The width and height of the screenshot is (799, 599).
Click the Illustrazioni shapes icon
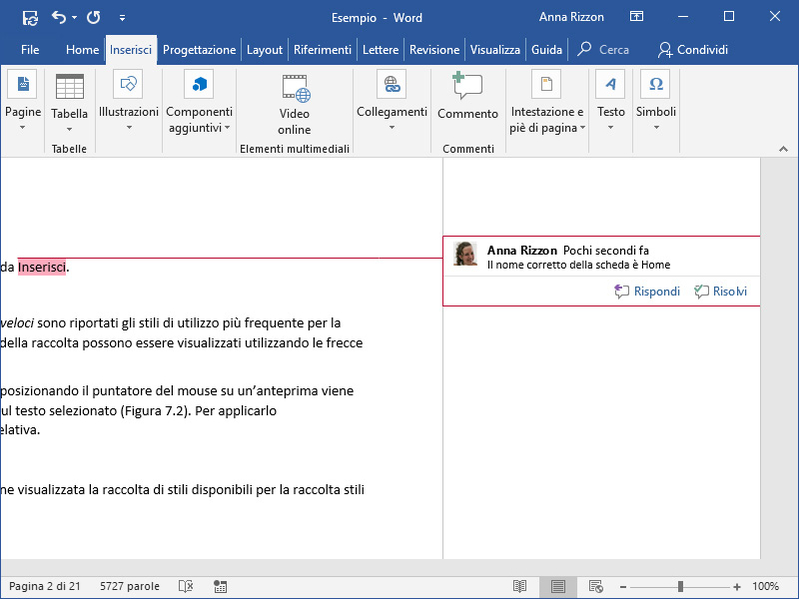128,84
